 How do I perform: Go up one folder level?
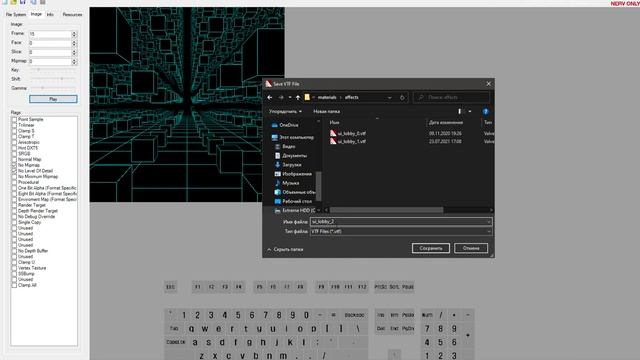coord(298,98)
